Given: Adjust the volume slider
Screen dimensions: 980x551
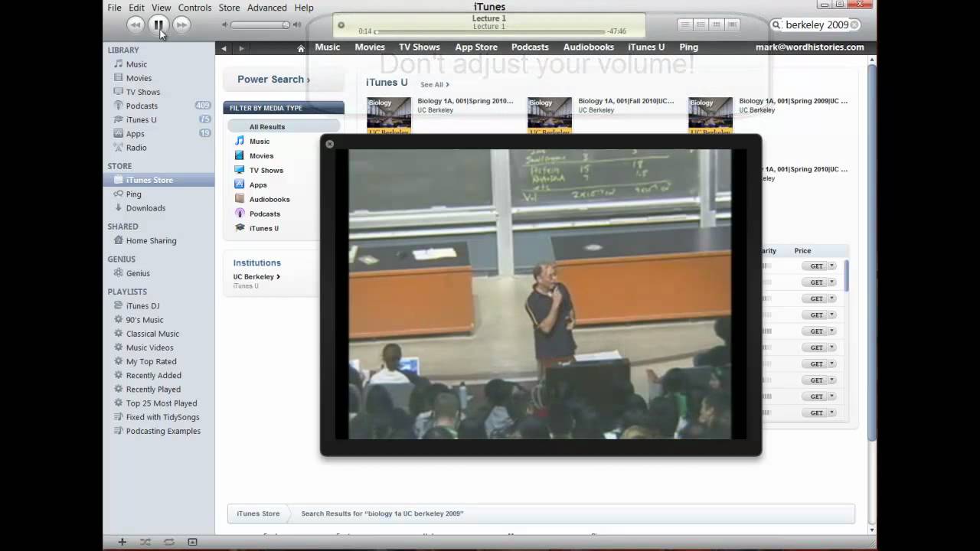Looking at the screenshot, I should coord(260,25).
